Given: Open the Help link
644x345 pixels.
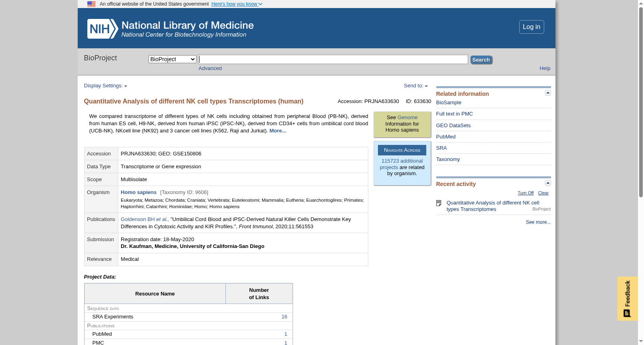Looking at the screenshot, I should pos(545,68).
